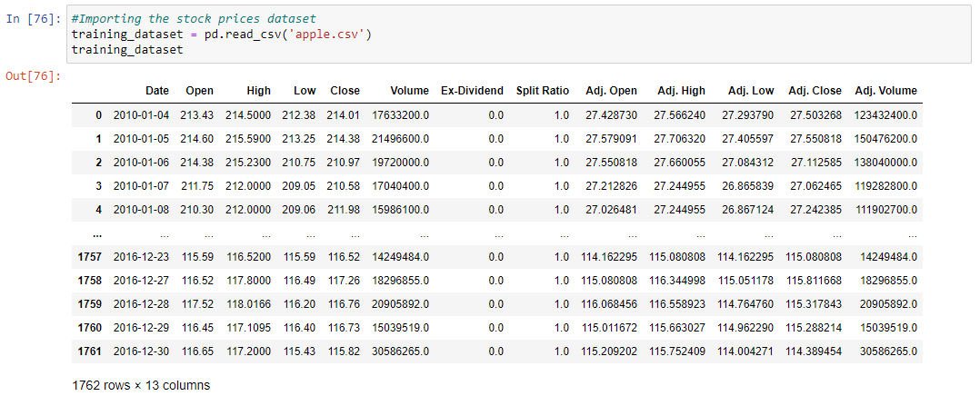Click row index 0
The height and width of the screenshot is (396, 980).
(x=98, y=115)
